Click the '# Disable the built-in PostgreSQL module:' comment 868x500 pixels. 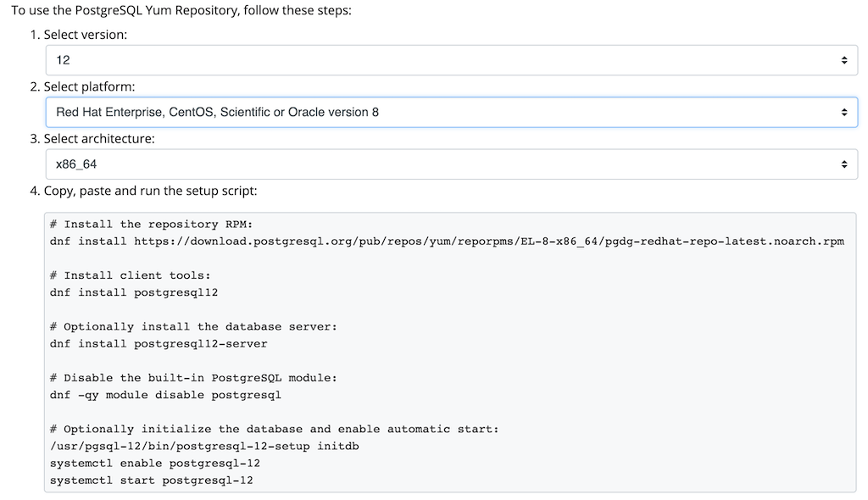coord(193,378)
